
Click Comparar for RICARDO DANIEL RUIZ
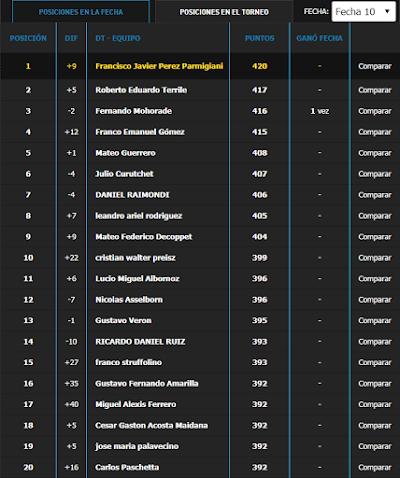[375, 342]
